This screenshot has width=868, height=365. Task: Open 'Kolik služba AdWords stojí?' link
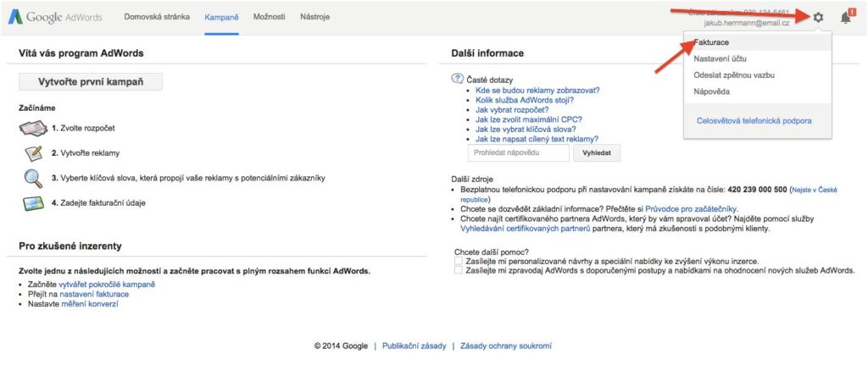point(524,100)
